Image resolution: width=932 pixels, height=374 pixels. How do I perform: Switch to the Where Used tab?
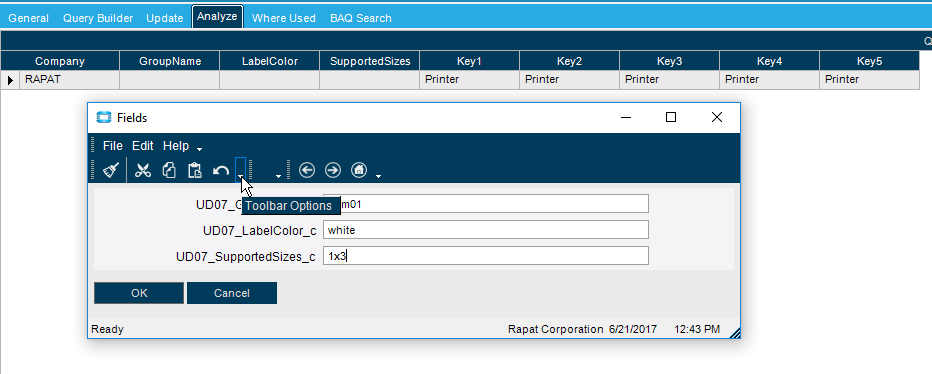(284, 18)
